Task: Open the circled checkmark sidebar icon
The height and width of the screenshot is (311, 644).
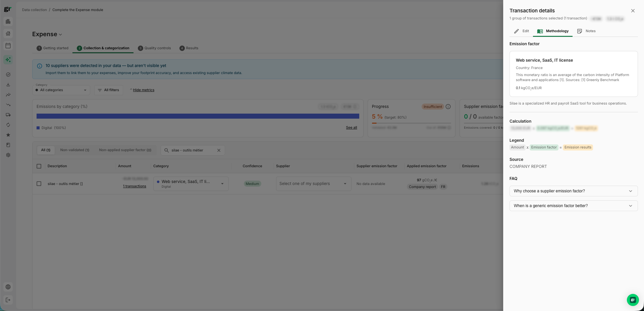Action: coord(8,75)
